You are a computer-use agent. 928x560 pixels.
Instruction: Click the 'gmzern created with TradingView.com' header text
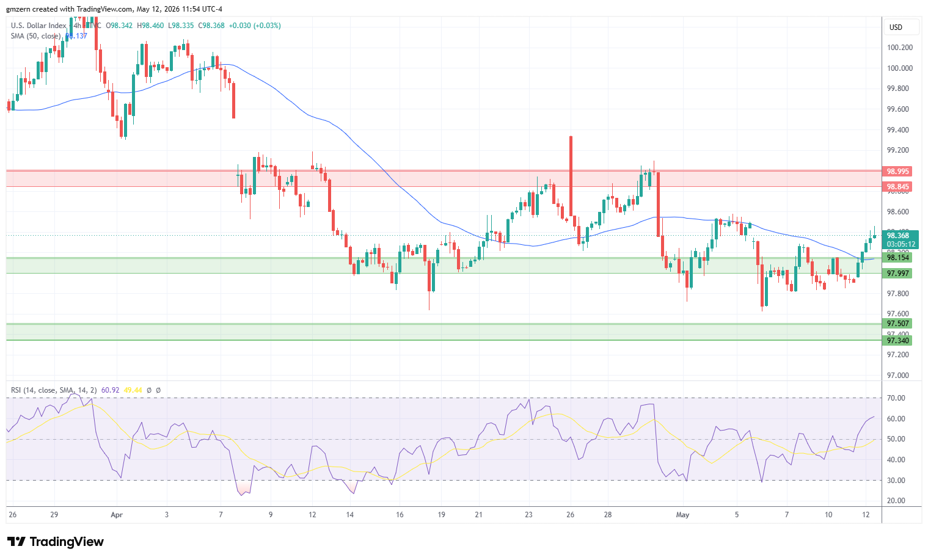point(69,9)
